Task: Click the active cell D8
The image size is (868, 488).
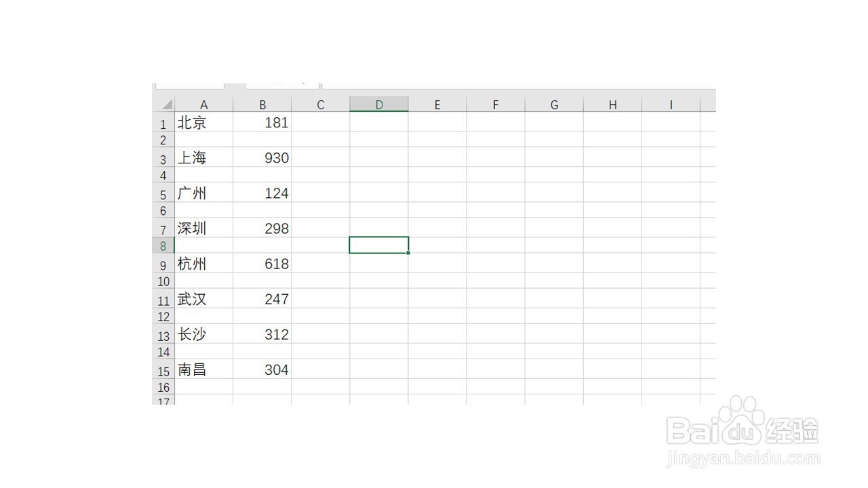Action: click(x=379, y=245)
